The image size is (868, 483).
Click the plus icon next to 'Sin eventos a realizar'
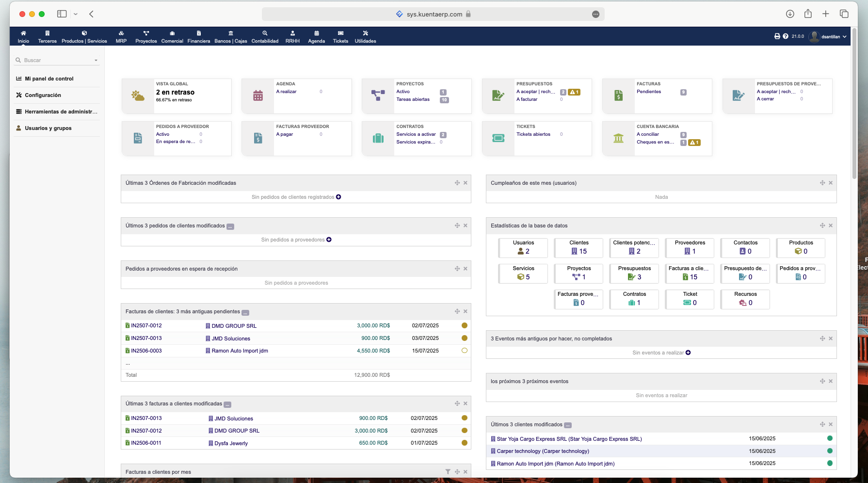coord(688,353)
